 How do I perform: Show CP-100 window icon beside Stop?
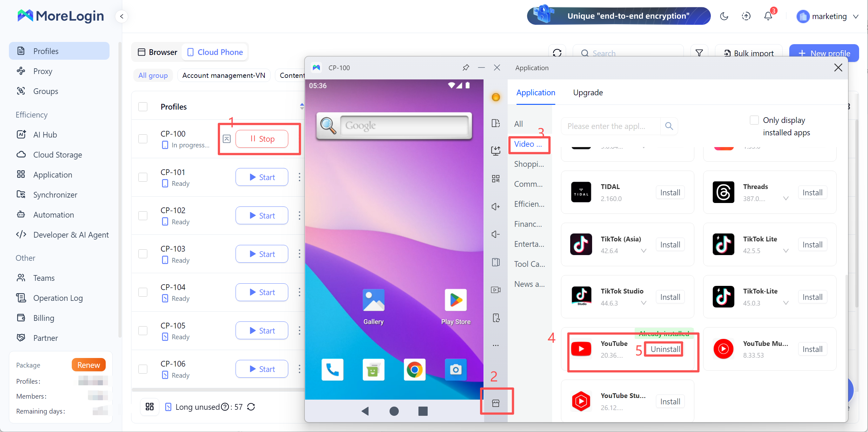pos(227,138)
